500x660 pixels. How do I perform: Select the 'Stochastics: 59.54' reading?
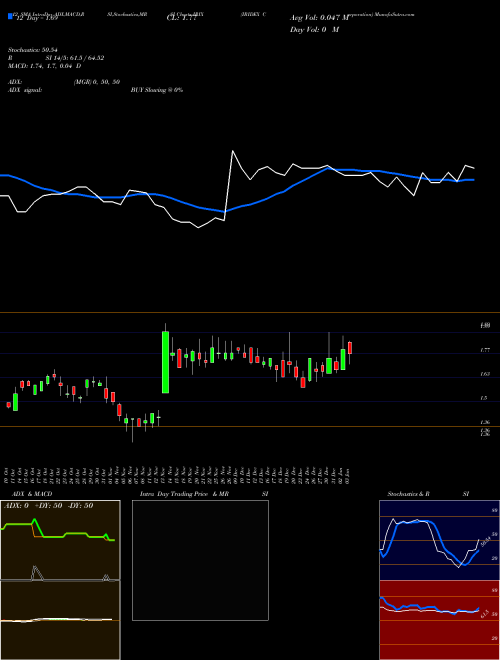pyautogui.click(x=33, y=50)
